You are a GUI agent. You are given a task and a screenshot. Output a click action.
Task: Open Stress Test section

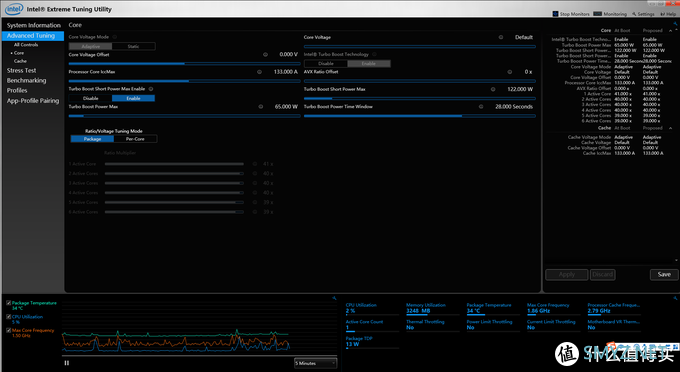(x=21, y=70)
